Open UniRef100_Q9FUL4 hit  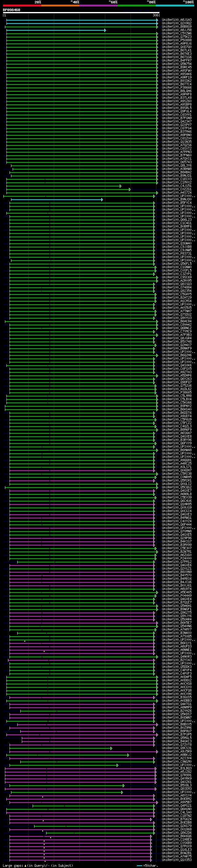click(x=177, y=111)
